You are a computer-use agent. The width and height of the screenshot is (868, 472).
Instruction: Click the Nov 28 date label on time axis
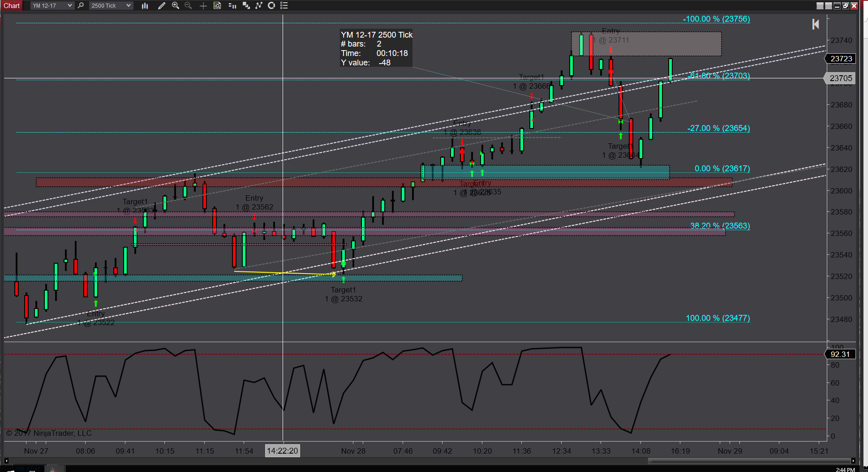click(353, 451)
